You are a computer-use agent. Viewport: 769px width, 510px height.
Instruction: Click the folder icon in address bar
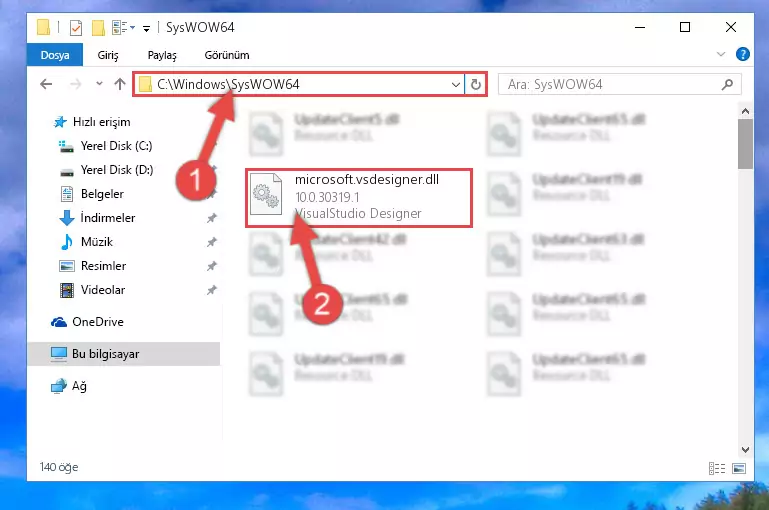click(145, 84)
